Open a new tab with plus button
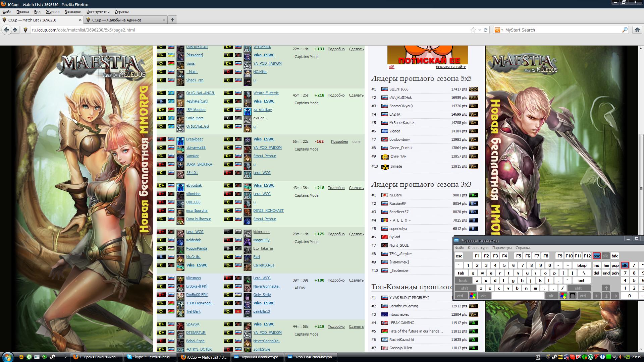644x362 pixels. point(172,20)
